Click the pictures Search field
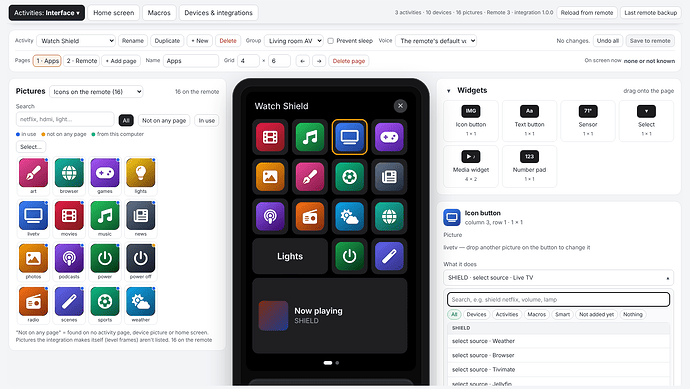The height and width of the screenshot is (389, 690). (65, 119)
